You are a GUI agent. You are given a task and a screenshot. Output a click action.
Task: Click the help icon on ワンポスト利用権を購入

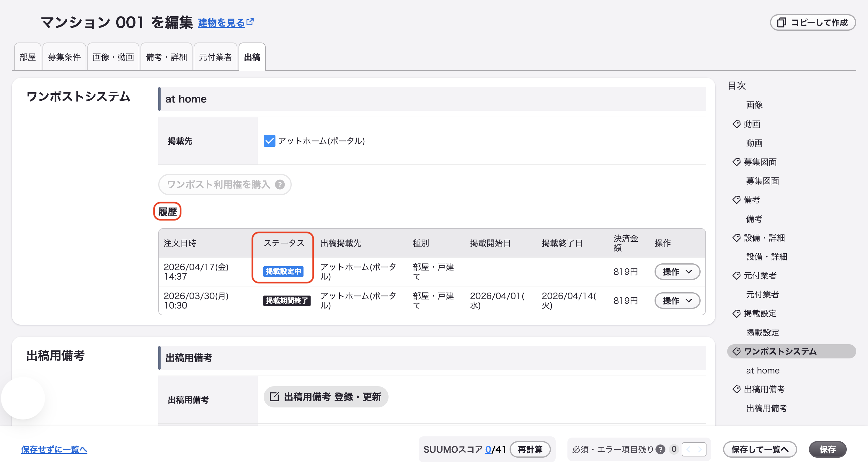point(280,185)
